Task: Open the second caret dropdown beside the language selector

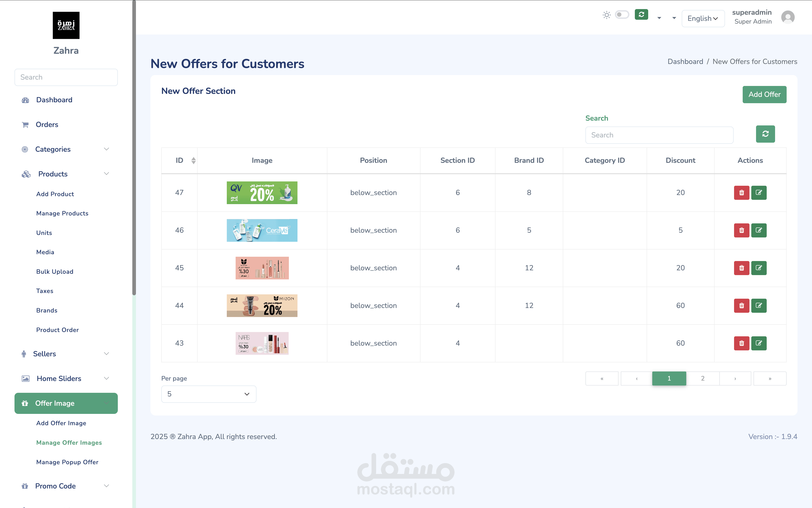Action: pyautogui.click(x=674, y=18)
